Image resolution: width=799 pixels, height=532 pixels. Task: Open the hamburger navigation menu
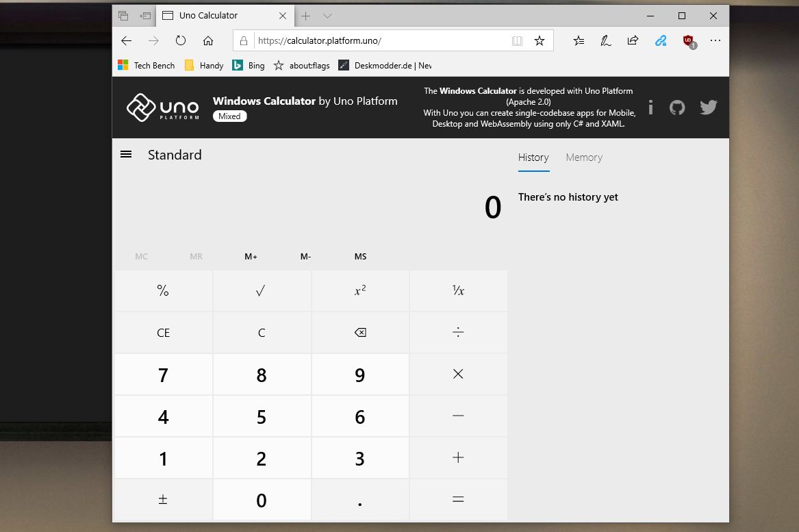(126, 155)
